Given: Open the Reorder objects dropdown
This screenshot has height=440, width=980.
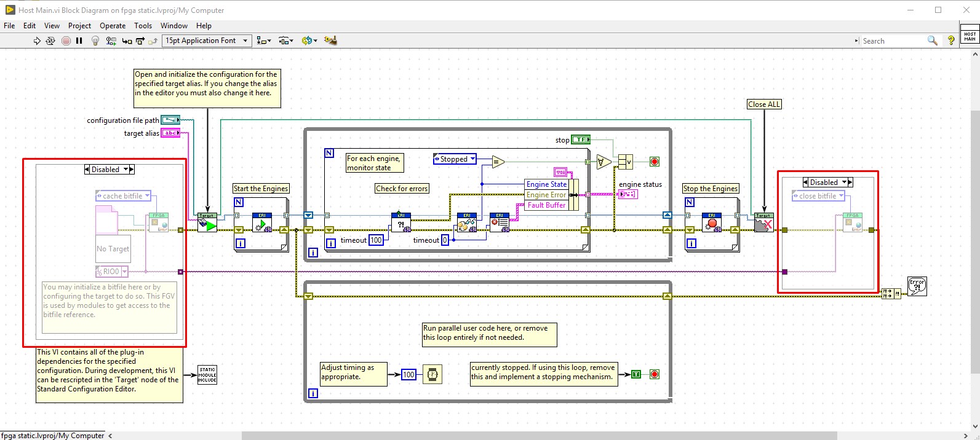Looking at the screenshot, I should pos(309,41).
